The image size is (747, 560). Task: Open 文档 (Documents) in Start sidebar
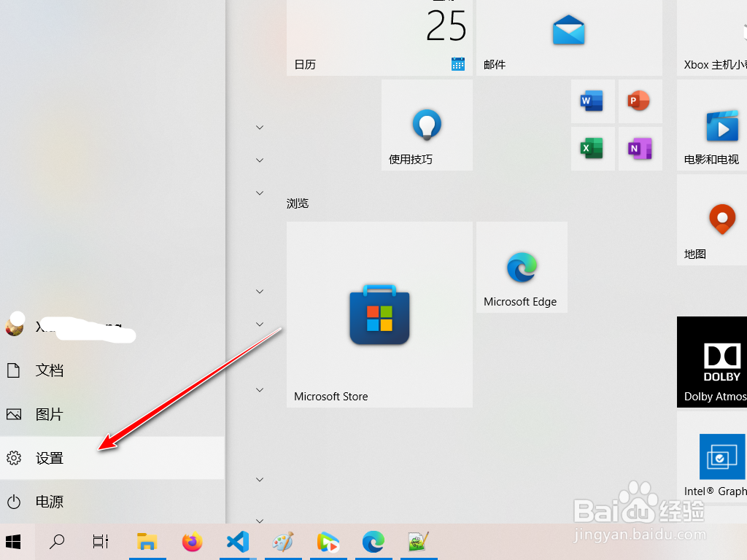point(112,370)
